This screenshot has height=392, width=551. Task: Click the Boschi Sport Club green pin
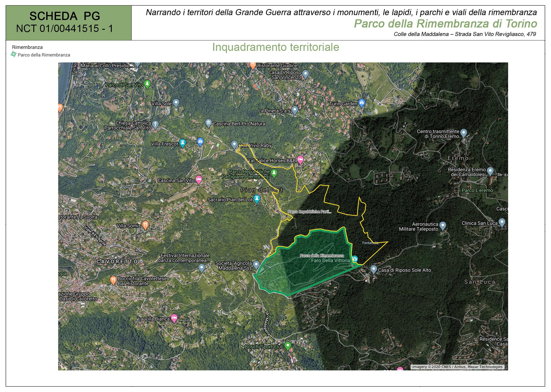click(x=287, y=345)
